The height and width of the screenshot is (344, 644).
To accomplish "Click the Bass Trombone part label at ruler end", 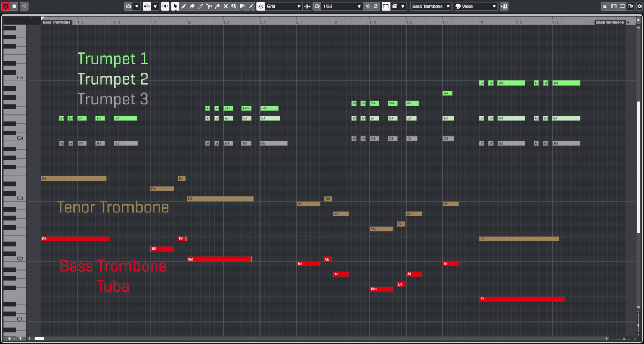I will pos(609,22).
